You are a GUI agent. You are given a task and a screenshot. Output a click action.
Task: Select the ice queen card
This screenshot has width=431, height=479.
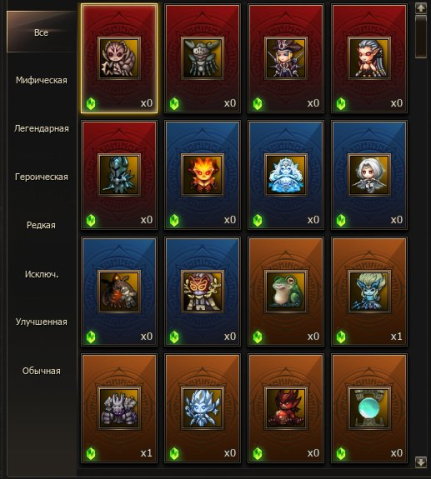click(286, 175)
